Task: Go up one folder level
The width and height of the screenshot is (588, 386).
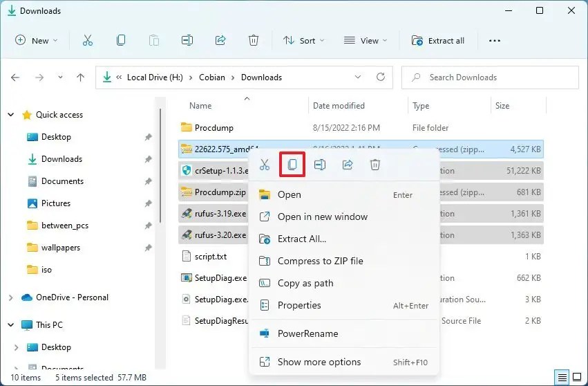Action: point(80,77)
